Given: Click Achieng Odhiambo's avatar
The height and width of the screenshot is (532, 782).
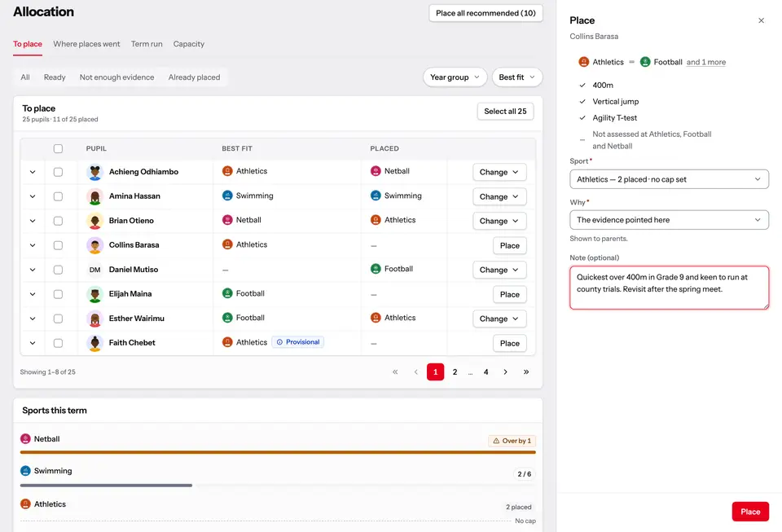Looking at the screenshot, I should tap(94, 172).
